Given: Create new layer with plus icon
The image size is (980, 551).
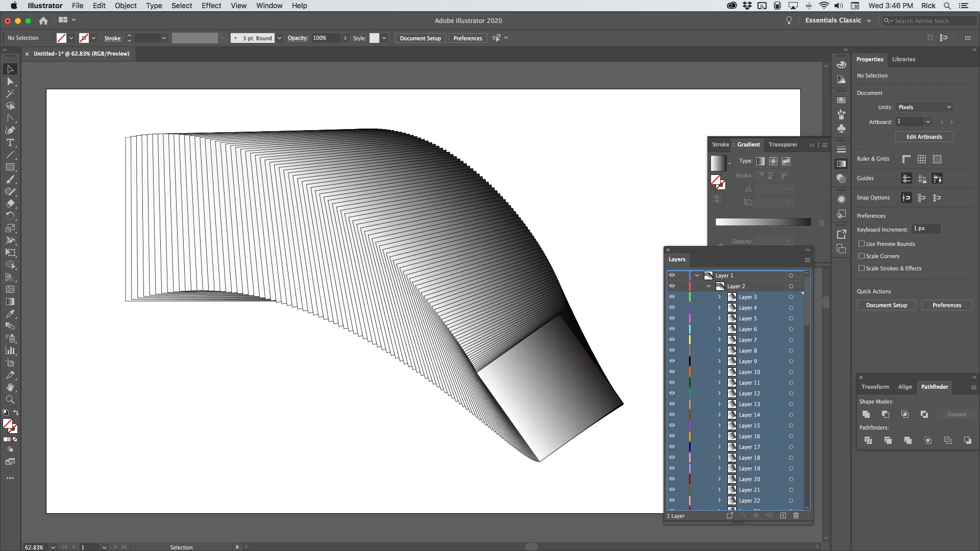Looking at the screenshot, I should click(x=783, y=516).
